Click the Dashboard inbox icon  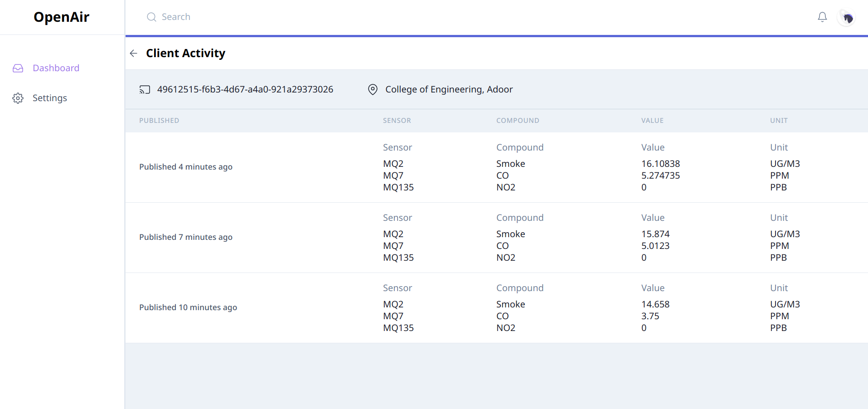[18, 68]
